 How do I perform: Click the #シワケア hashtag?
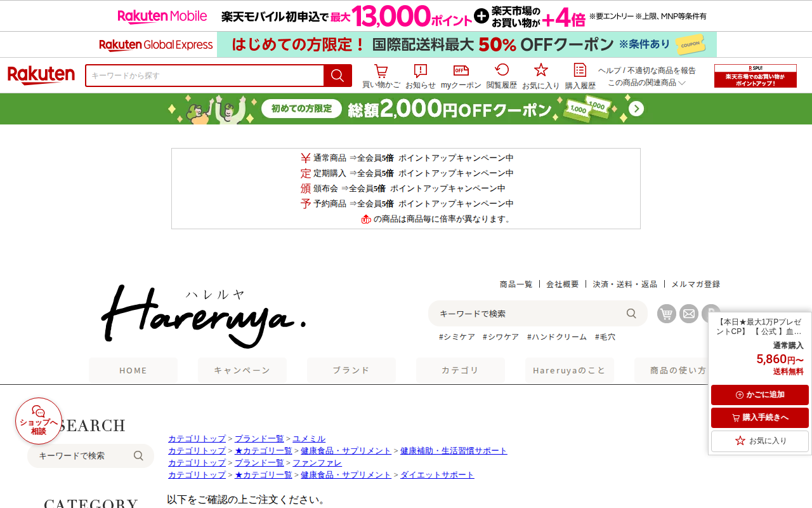tap(501, 337)
